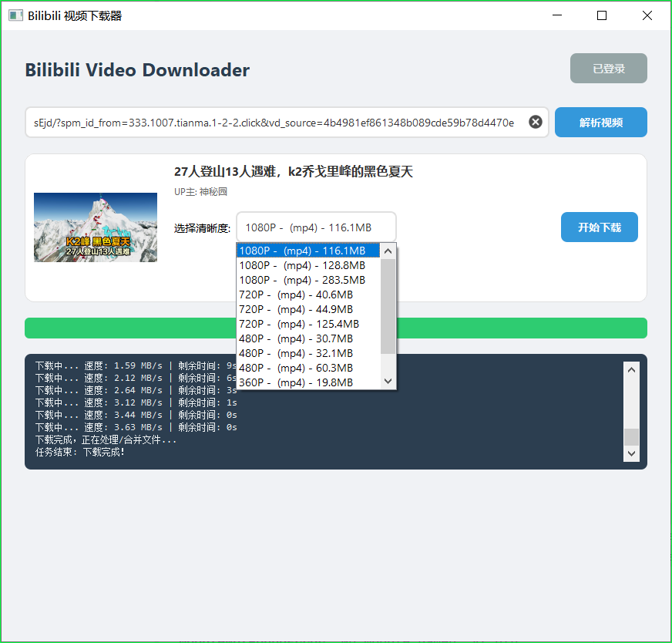Click the scroll-down arrow of the resolution list
The height and width of the screenshot is (643, 672).
coord(388,381)
